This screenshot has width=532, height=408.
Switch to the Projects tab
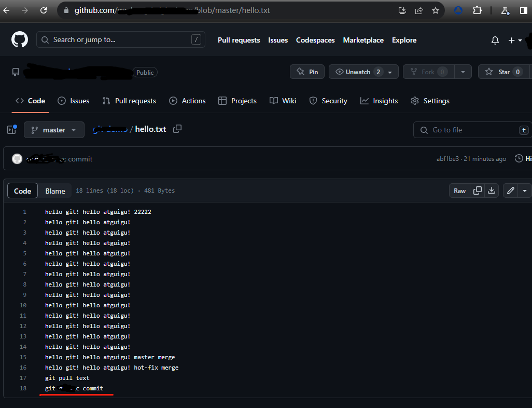237,101
